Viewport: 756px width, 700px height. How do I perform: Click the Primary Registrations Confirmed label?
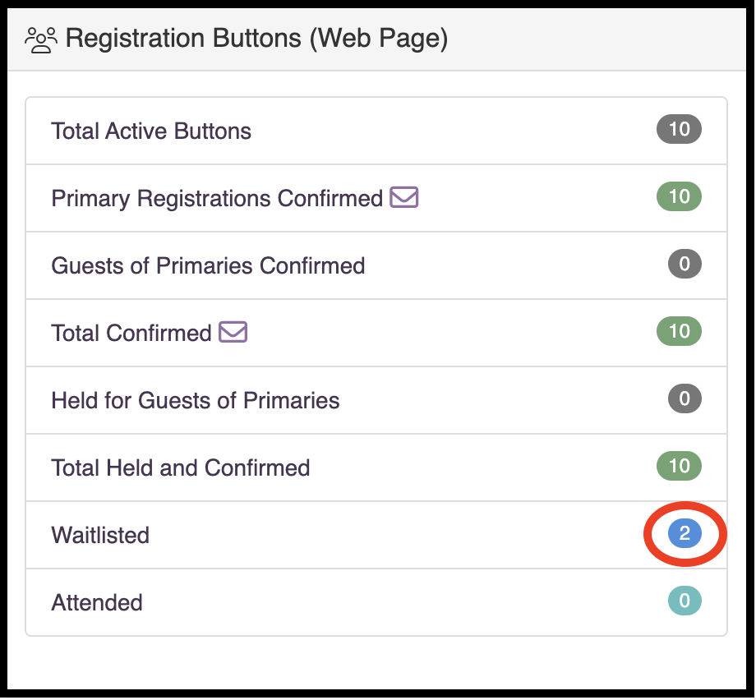(217, 199)
